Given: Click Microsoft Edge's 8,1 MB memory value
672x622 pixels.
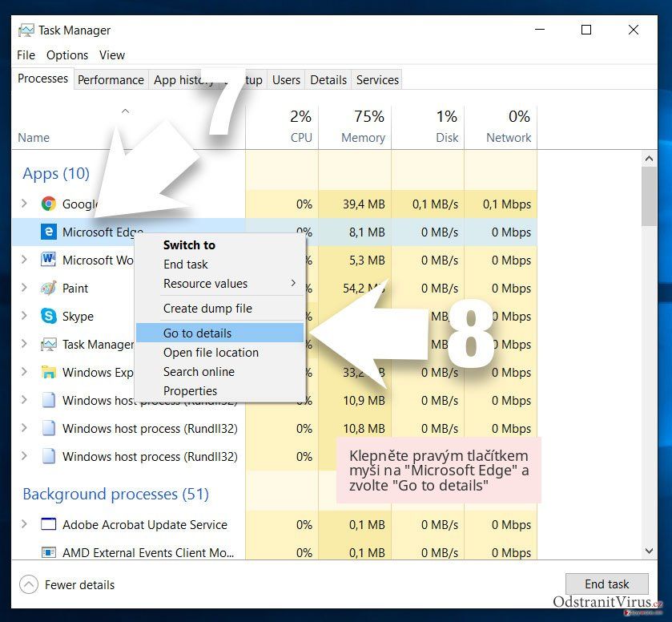Looking at the screenshot, I should tap(367, 232).
